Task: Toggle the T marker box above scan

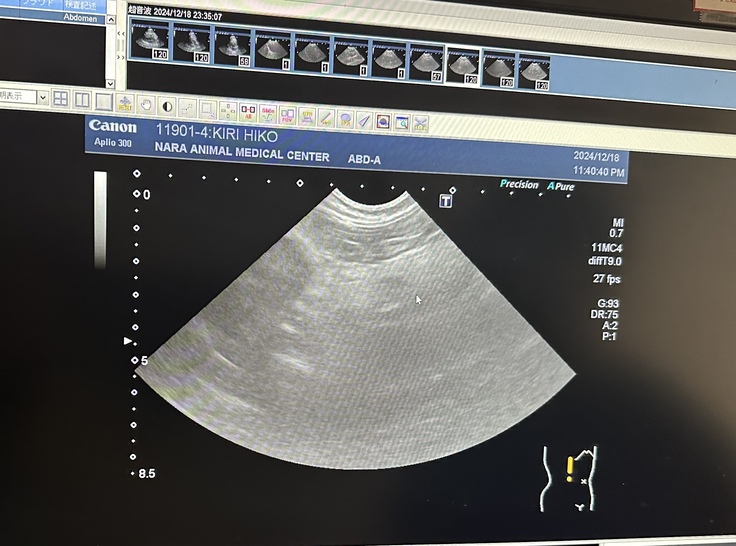Action: tap(446, 201)
